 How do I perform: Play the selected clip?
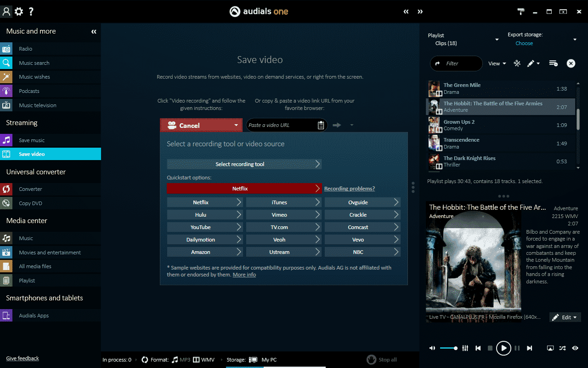(x=503, y=348)
